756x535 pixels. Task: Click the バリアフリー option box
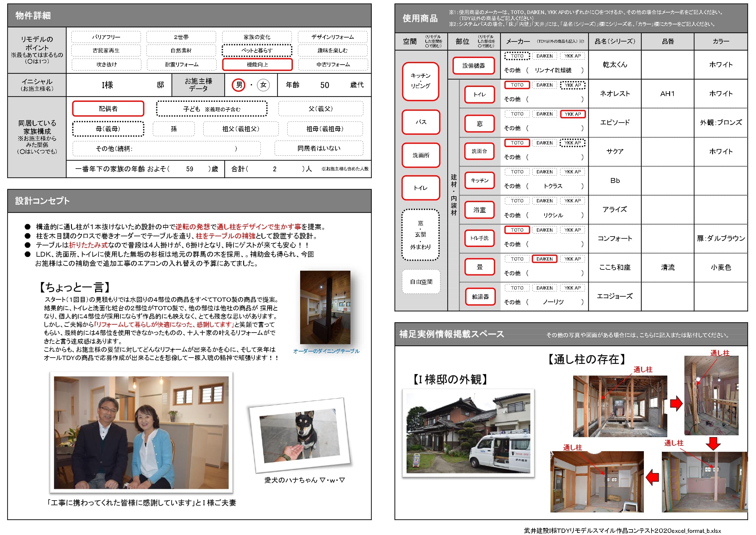pyautogui.click(x=106, y=37)
